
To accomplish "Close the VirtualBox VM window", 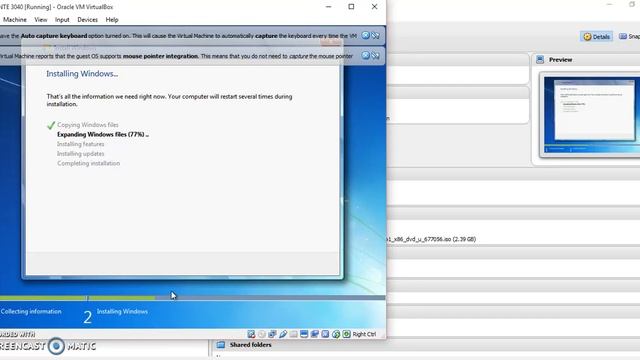I will [x=374, y=7].
